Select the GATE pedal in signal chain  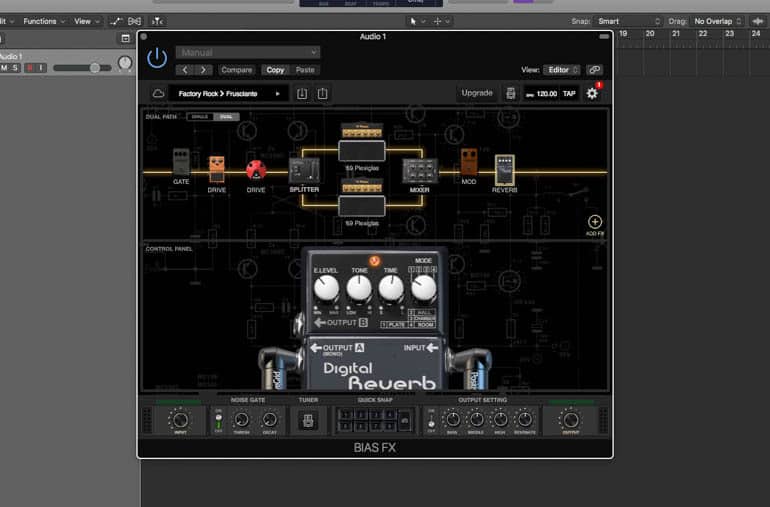pos(181,162)
